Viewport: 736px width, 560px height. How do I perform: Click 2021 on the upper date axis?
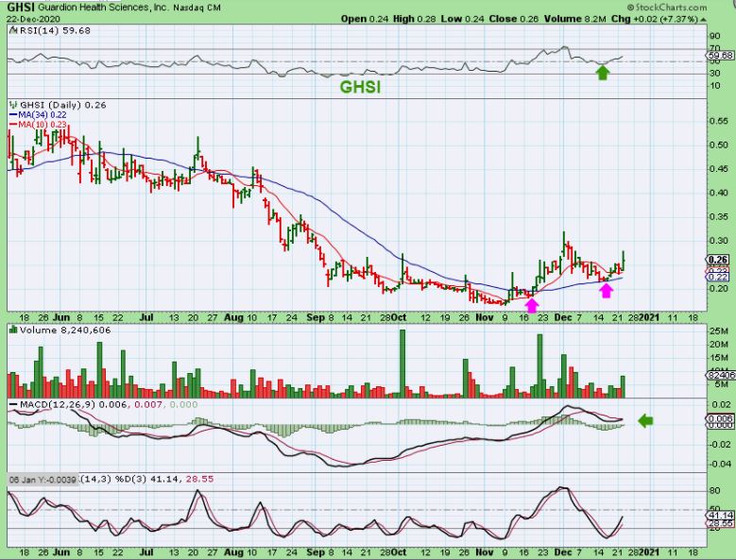649,317
